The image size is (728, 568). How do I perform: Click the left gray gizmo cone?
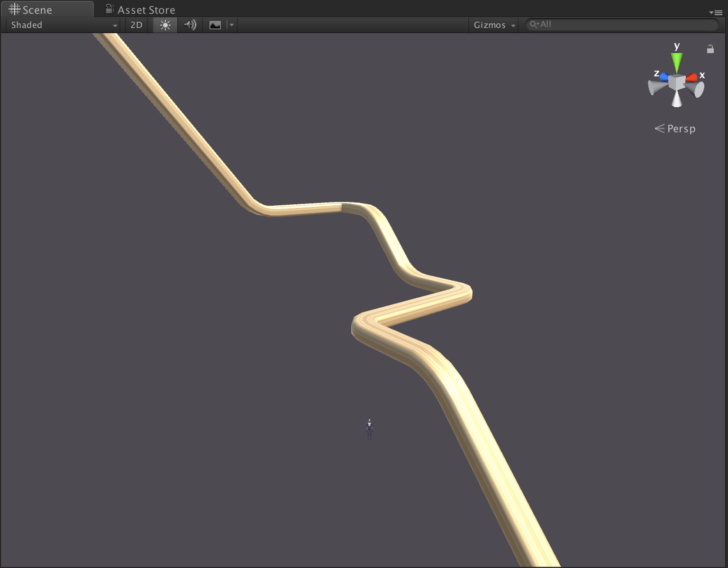point(657,87)
